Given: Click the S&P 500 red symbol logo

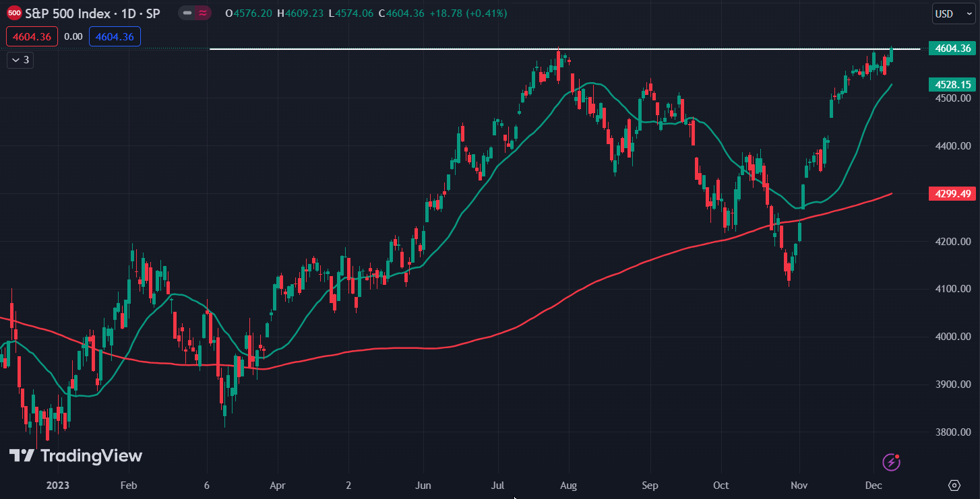Looking at the screenshot, I should click(x=13, y=13).
